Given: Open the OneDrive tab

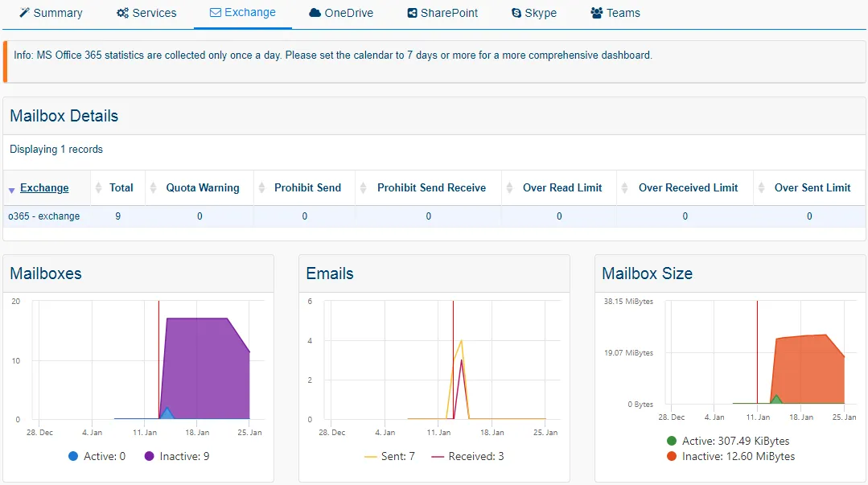Looking at the screenshot, I should tap(341, 13).
